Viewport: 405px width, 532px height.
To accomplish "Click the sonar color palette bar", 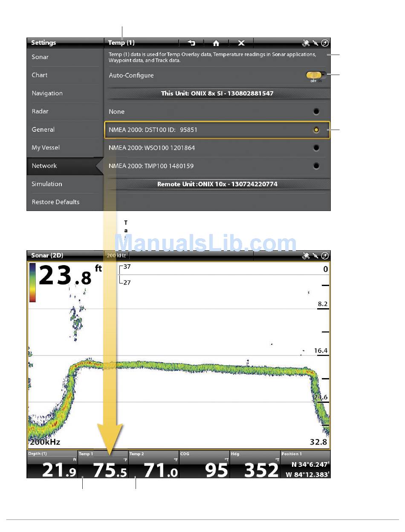I will 32,283.
